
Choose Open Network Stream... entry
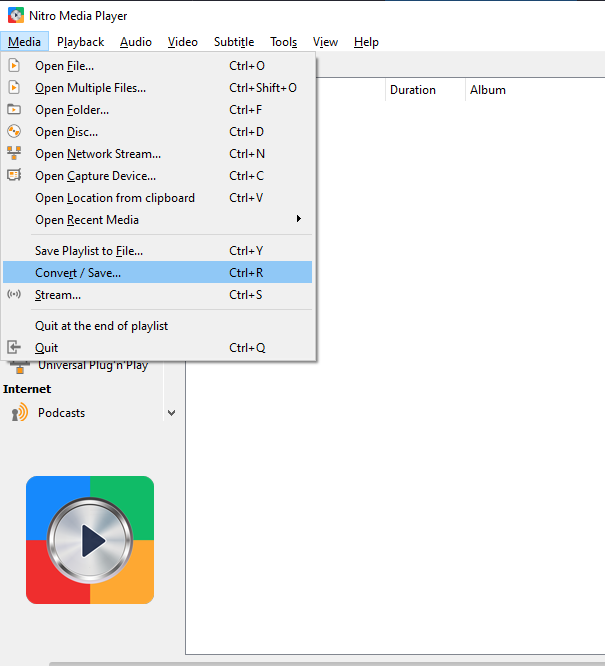coord(158,154)
